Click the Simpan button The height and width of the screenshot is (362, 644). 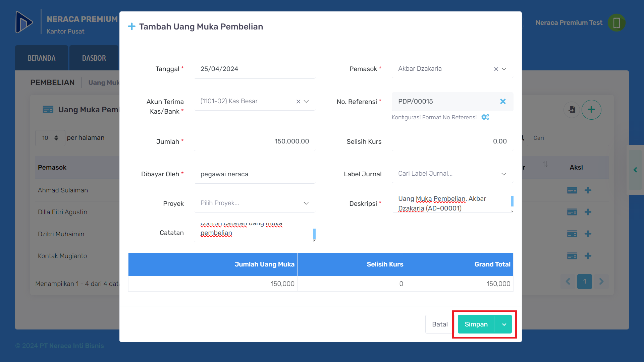[476, 324]
